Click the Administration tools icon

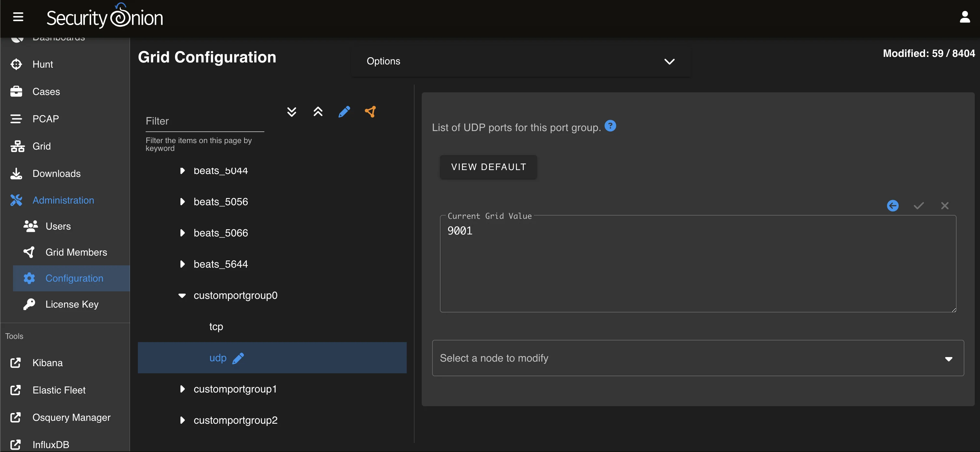(x=16, y=200)
